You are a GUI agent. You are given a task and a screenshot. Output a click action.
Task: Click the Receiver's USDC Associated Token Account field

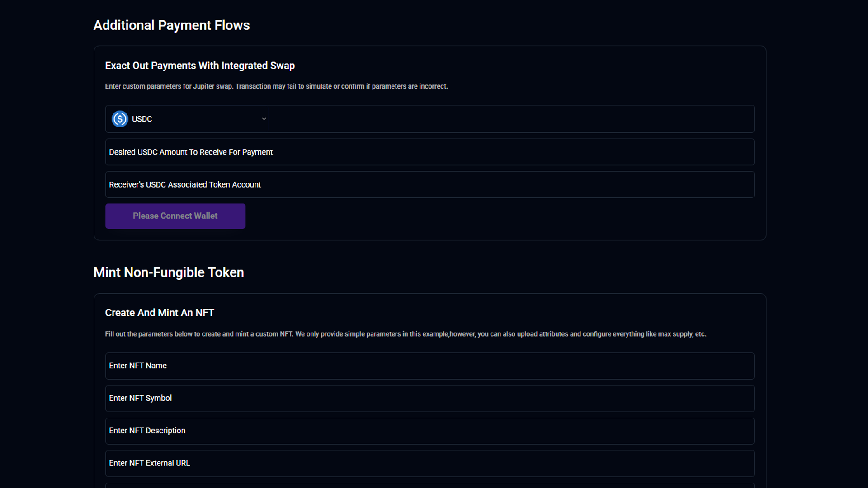click(x=429, y=185)
